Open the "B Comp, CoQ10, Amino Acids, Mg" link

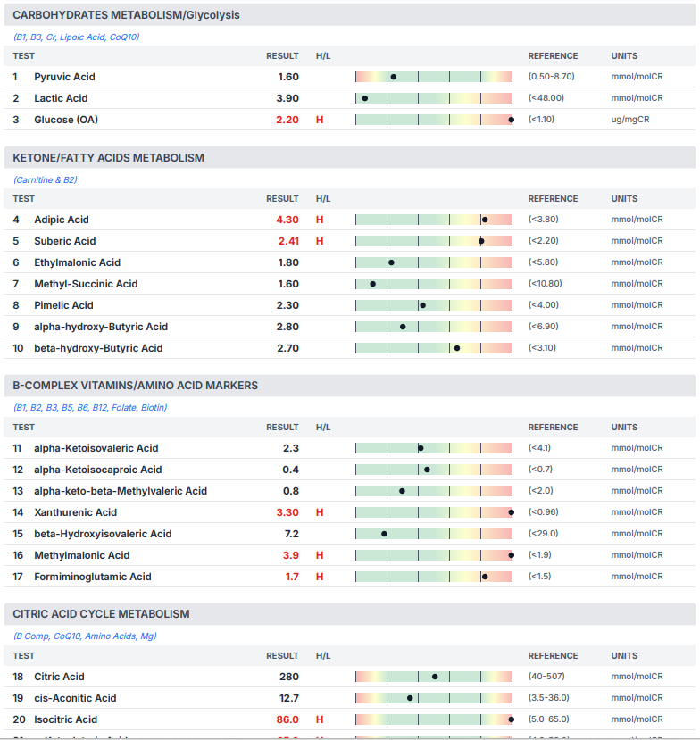85,636
